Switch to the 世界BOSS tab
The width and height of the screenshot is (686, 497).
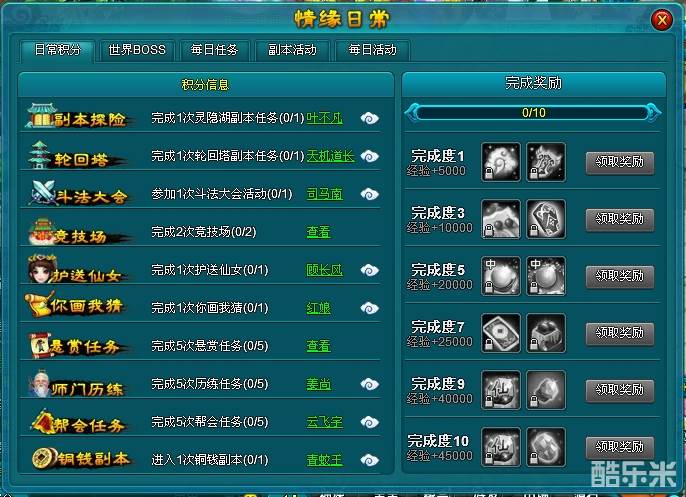tap(137, 50)
